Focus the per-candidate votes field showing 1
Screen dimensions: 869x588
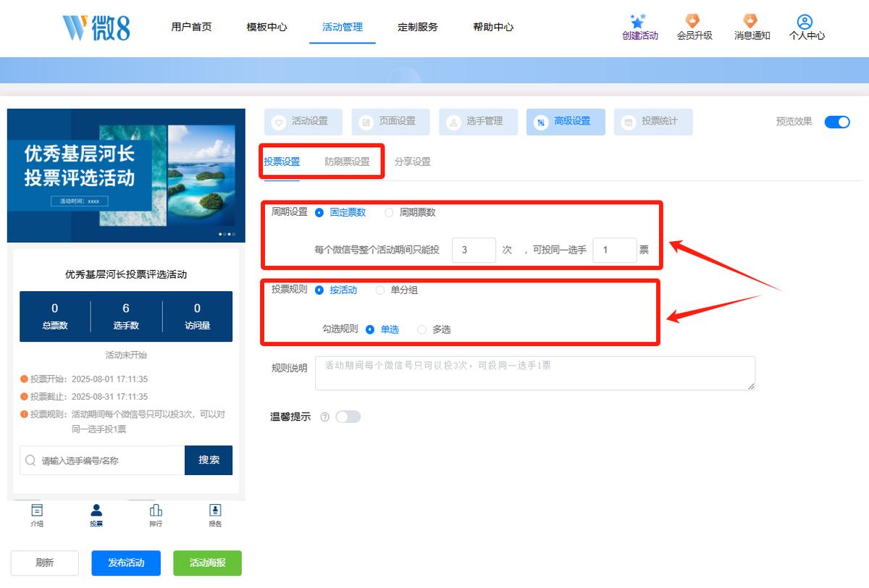(x=615, y=250)
